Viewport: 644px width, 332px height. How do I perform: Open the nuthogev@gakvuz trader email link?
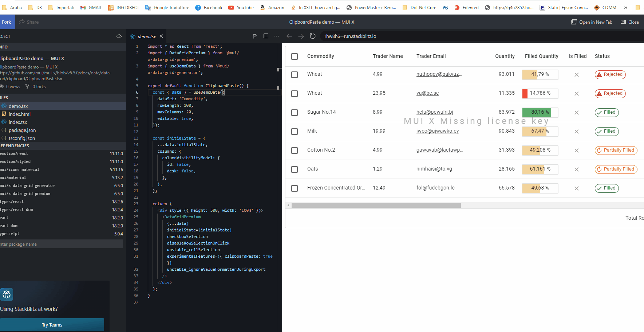(439, 74)
